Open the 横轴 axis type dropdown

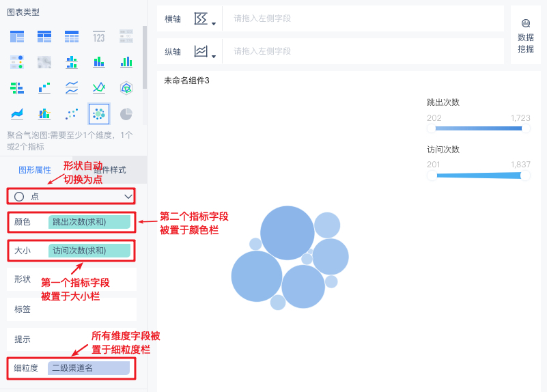coord(205,18)
